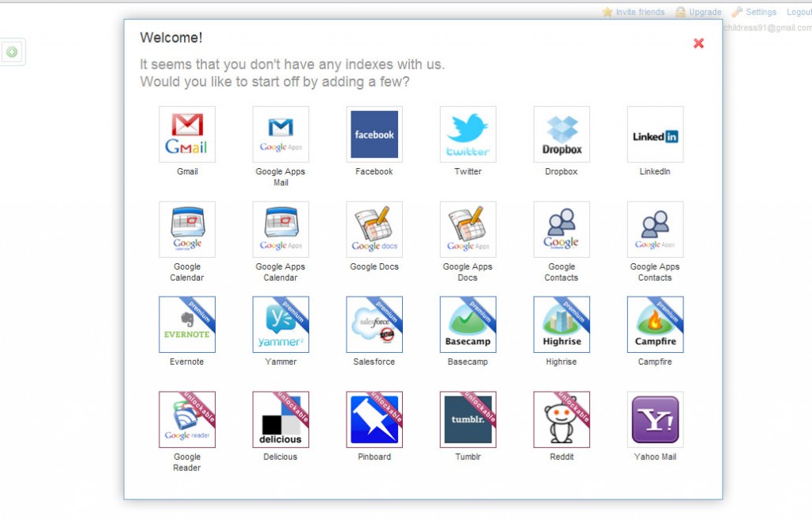Pick the premium Basecamp icon
Viewport: 812px width, 521px height.
pyautogui.click(x=468, y=324)
